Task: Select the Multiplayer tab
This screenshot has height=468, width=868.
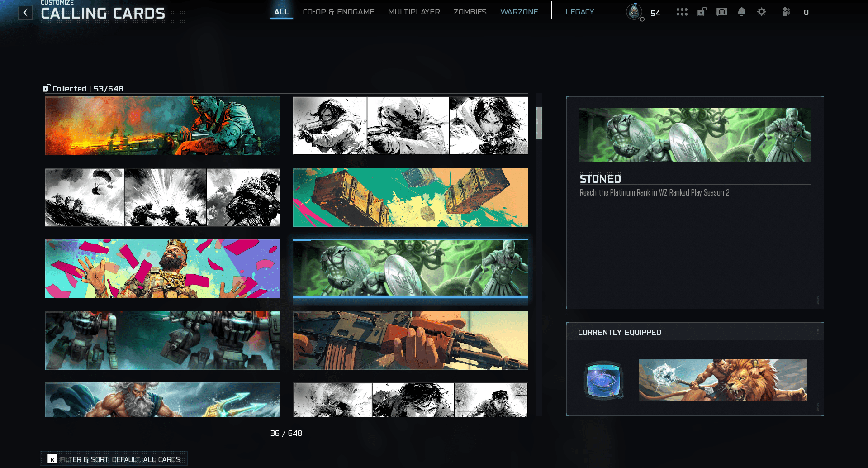Action: pyautogui.click(x=414, y=12)
